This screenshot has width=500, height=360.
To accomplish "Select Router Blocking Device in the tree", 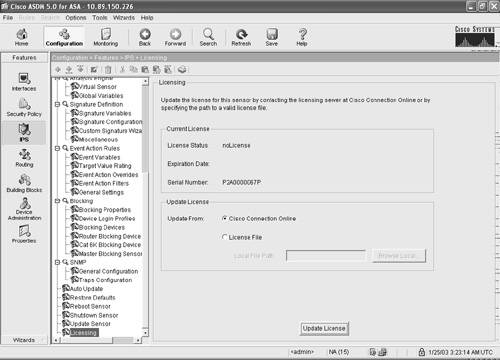I will point(106,236).
